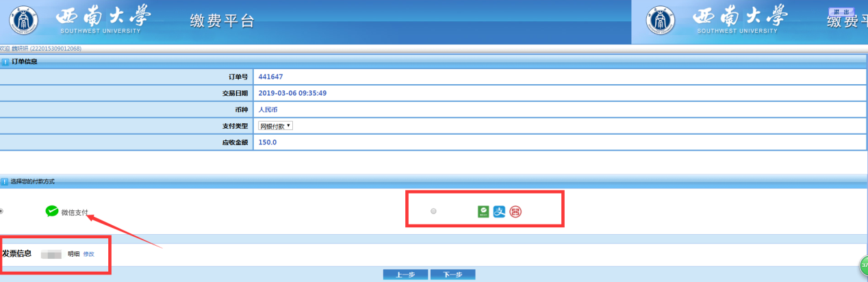
Task: Click the 退出 logout button at top right
Action: point(841,12)
